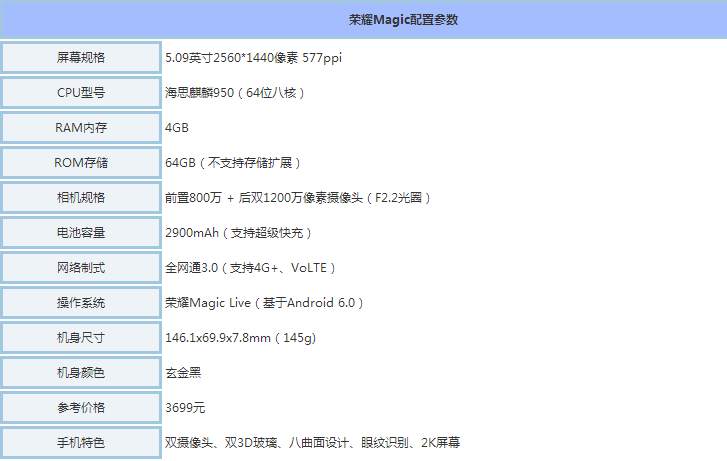Click the 机身颜色 label cell
The image size is (727, 461).
click(x=81, y=373)
